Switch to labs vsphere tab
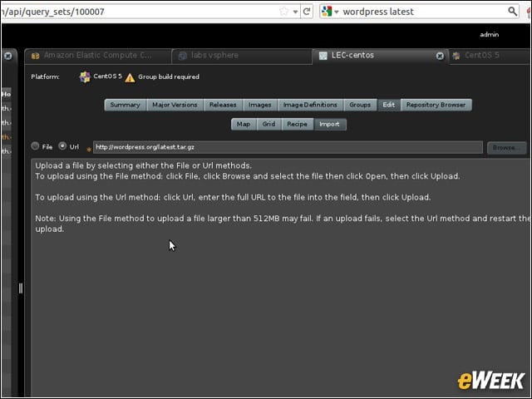Screen dimensions: 532x399 (x=242, y=56)
